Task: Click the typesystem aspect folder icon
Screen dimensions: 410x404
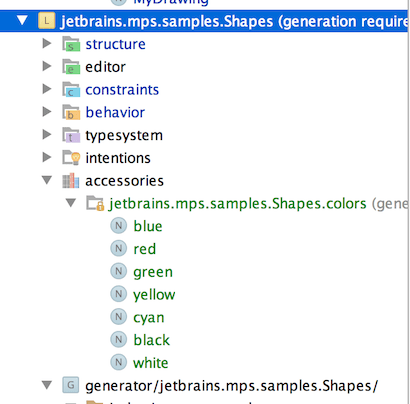Action: 71,135
